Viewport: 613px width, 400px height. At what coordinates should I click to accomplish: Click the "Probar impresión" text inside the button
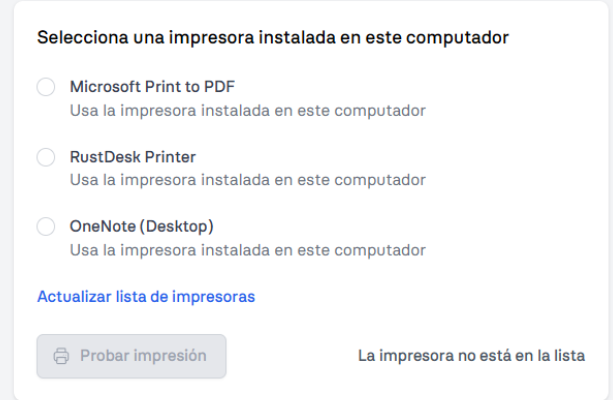(143, 356)
